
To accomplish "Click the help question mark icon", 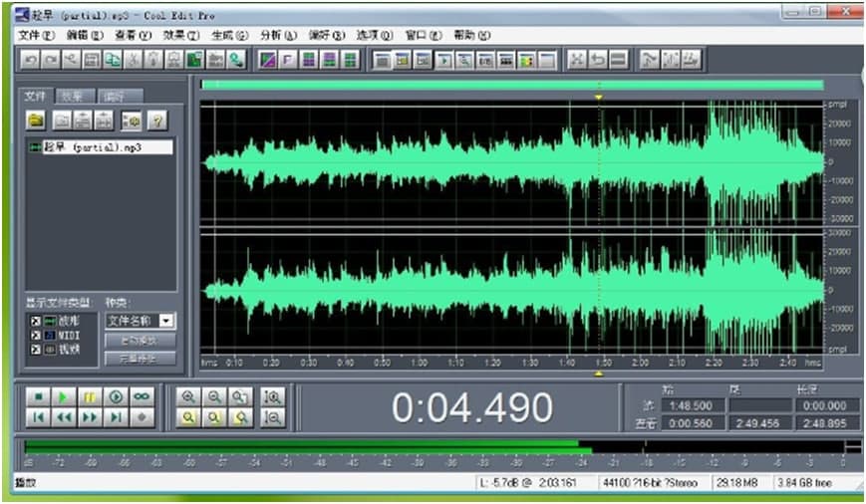I will click(x=156, y=121).
